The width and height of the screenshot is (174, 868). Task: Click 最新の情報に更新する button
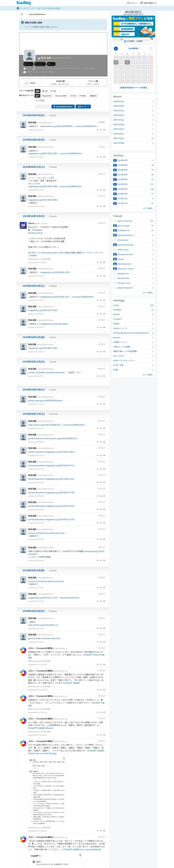click(133, 12)
